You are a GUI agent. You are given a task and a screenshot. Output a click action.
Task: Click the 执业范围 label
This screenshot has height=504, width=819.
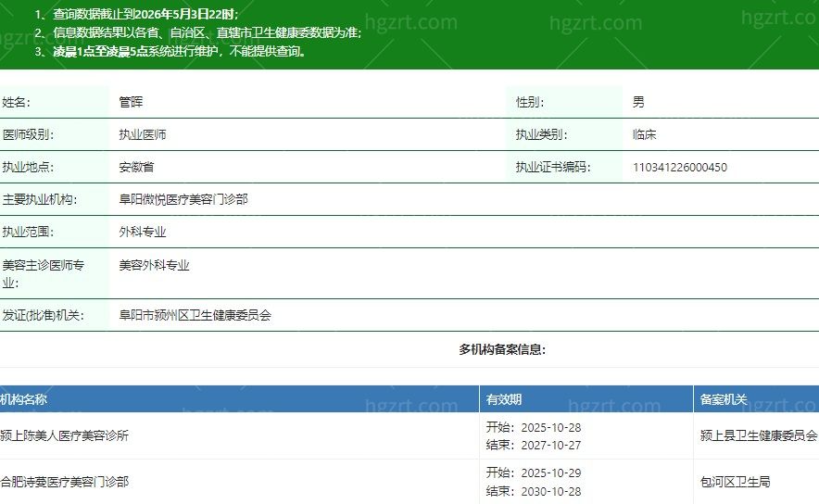(x=28, y=232)
